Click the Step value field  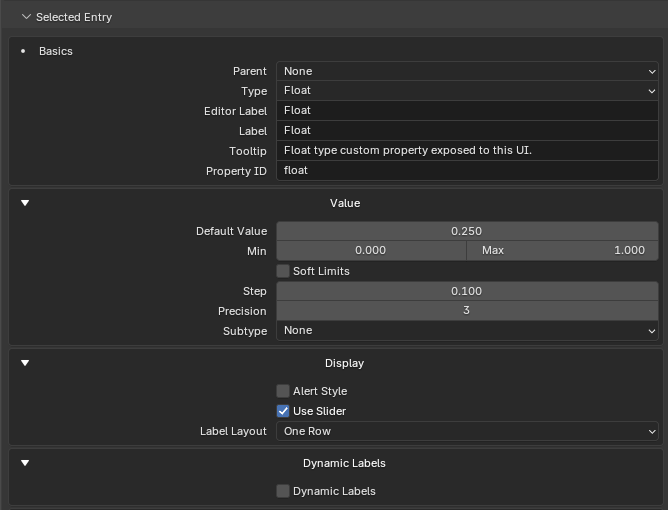click(x=467, y=291)
